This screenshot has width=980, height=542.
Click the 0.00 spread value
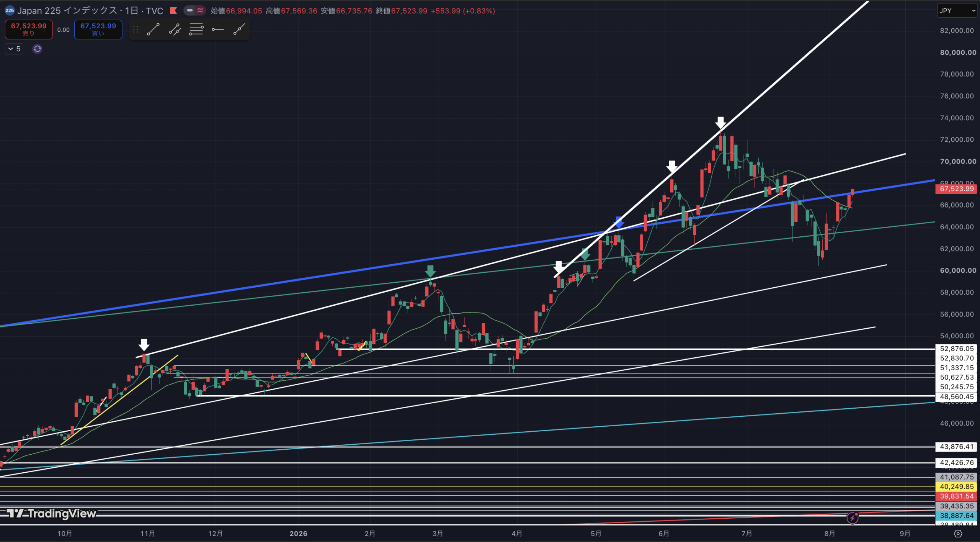[x=64, y=30]
